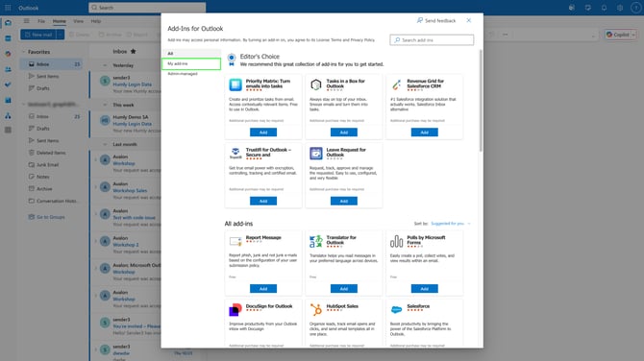Open the Sent Items folder under Favorites
The height and width of the screenshot is (361, 644).
pos(51,76)
